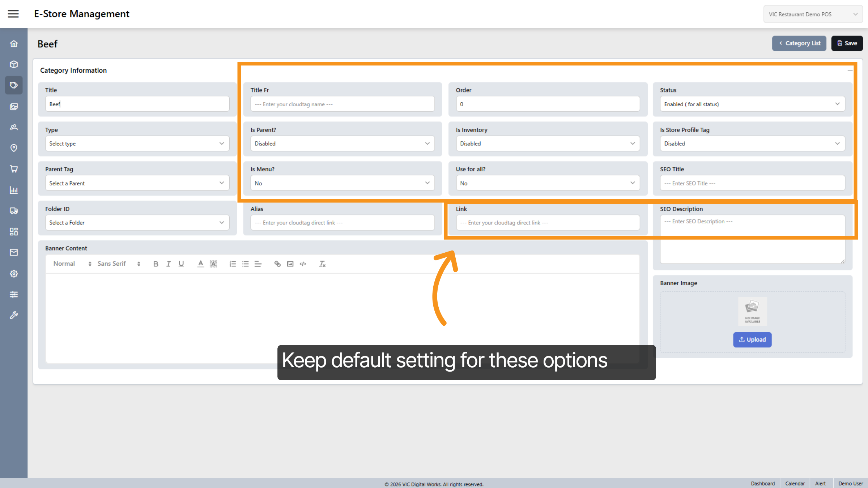Select the Tags/Categories sidebar icon
Screen dimensions: 868x488
tap(14, 85)
